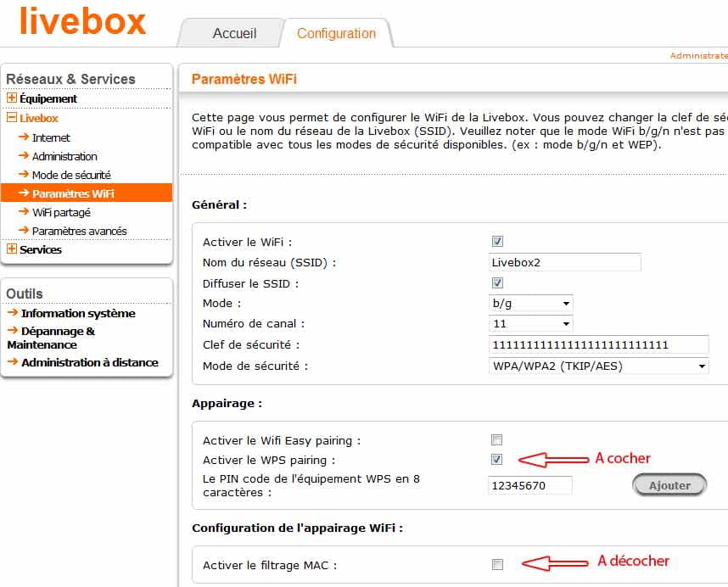Click the arrow icon beside Mode de sécurité
This screenshot has height=587, width=728.
coord(24,174)
